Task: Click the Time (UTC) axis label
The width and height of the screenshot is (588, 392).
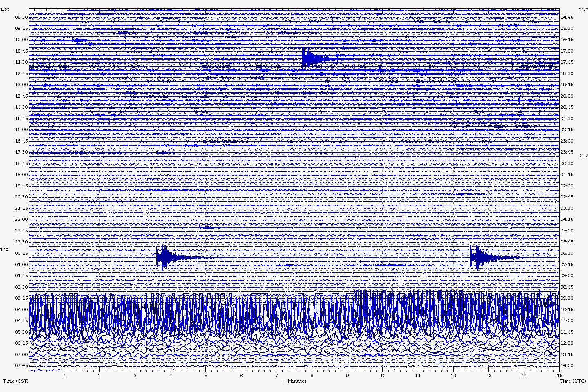Action: click(x=572, y=381)
